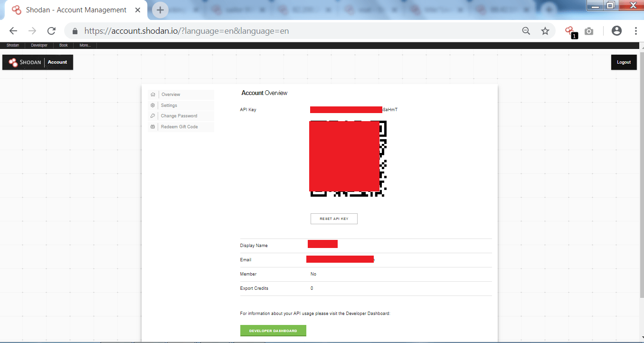Open the Shodan browser extension icon

570,31
